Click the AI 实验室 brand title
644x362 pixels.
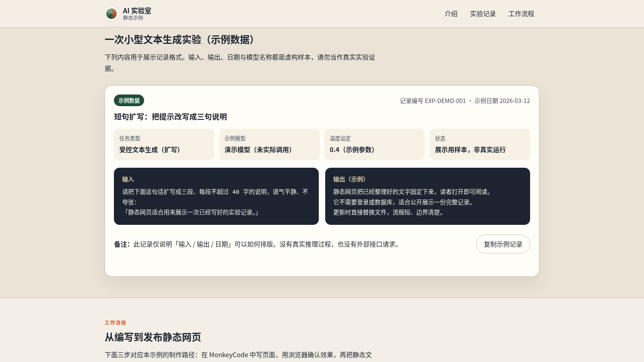[137, 11]
